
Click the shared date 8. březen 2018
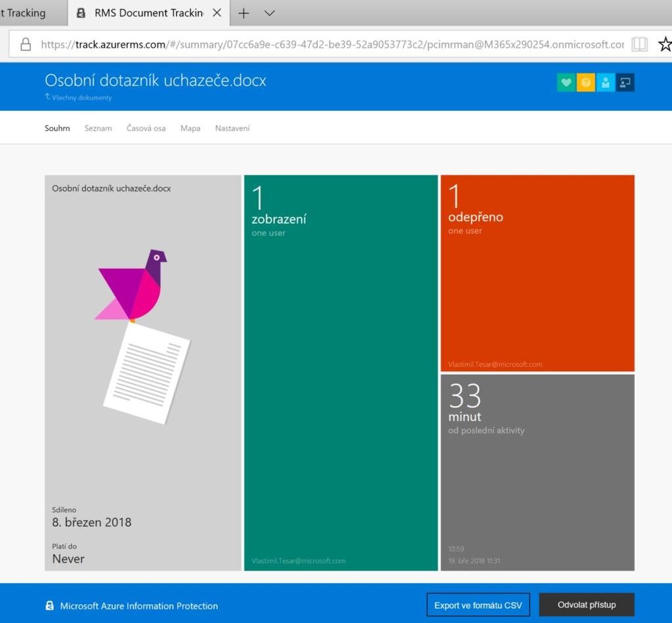[92, 523]
